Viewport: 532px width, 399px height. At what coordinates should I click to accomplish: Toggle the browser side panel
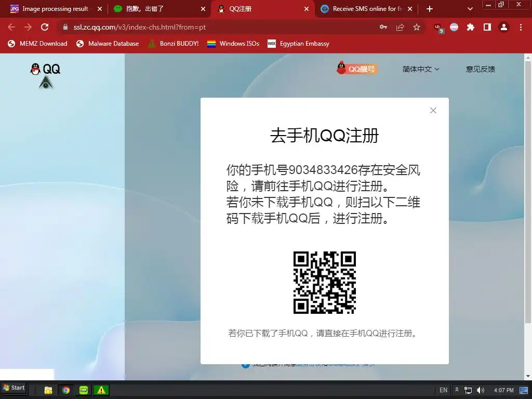point(487,27)
